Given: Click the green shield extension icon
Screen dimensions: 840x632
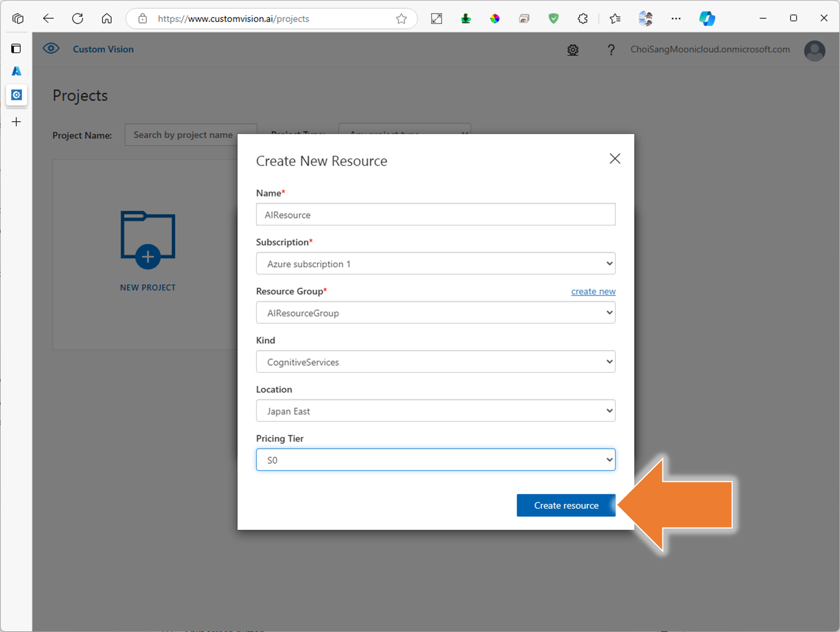Looking at the screenshot, I should tap(553, 19).
